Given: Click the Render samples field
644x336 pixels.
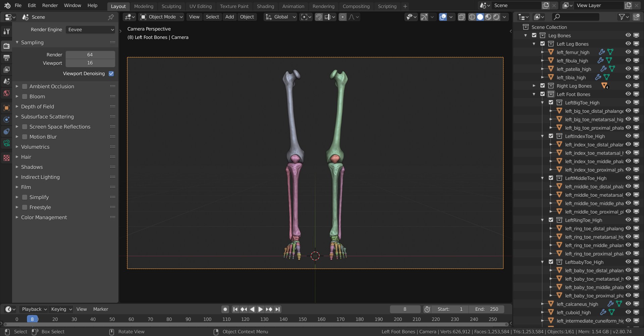Looking at the screenshot, I should coord(90,55).
